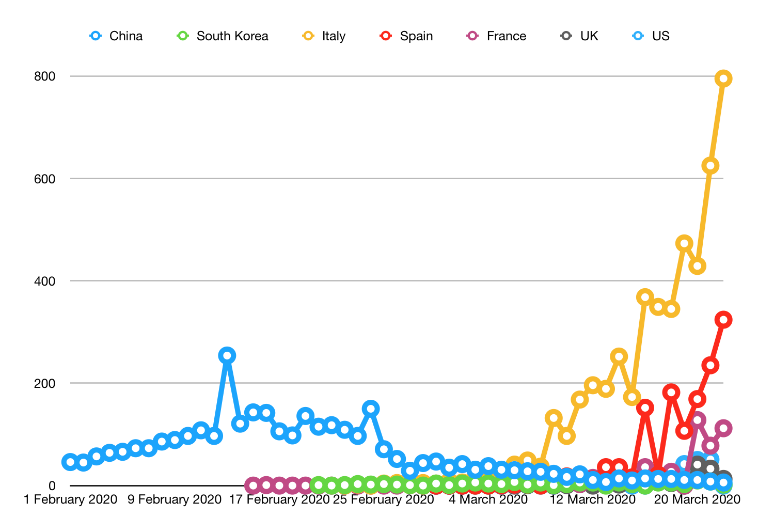
Task: Click the gray UK legend marker
Action: point(566,36)
